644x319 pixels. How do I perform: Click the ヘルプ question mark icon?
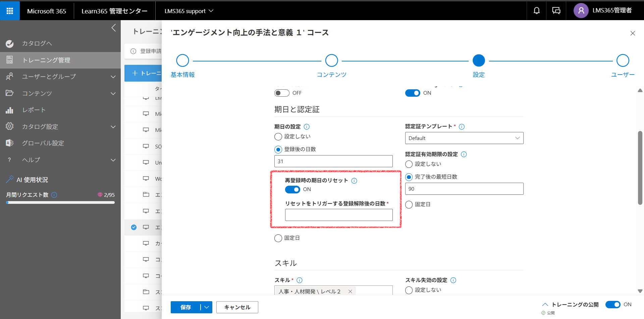click(9, 160)
